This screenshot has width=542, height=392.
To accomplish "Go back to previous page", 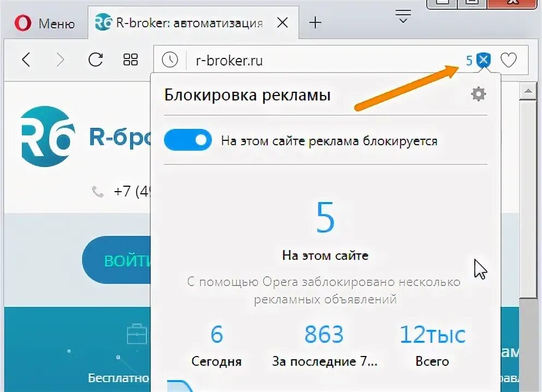I will [x=26, y=60].
